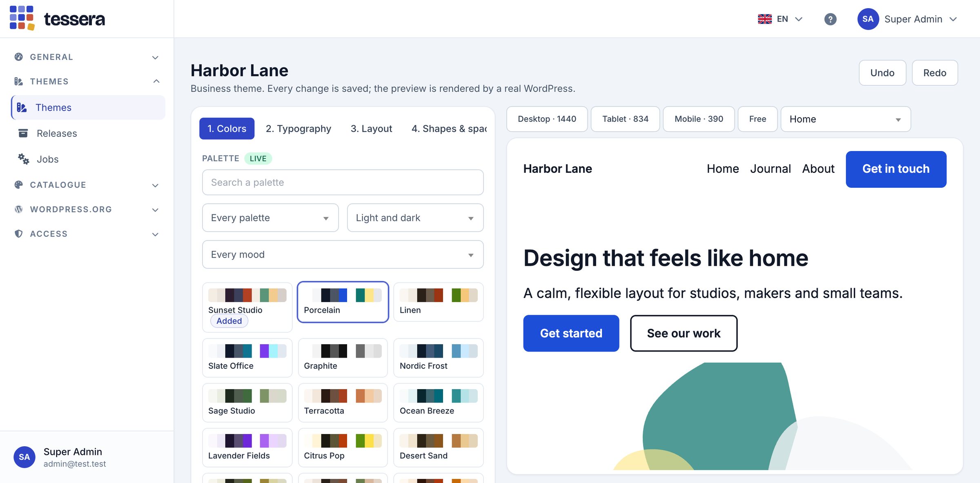Open the Super Admin account menu
The image size is (980, 483).
908,19
